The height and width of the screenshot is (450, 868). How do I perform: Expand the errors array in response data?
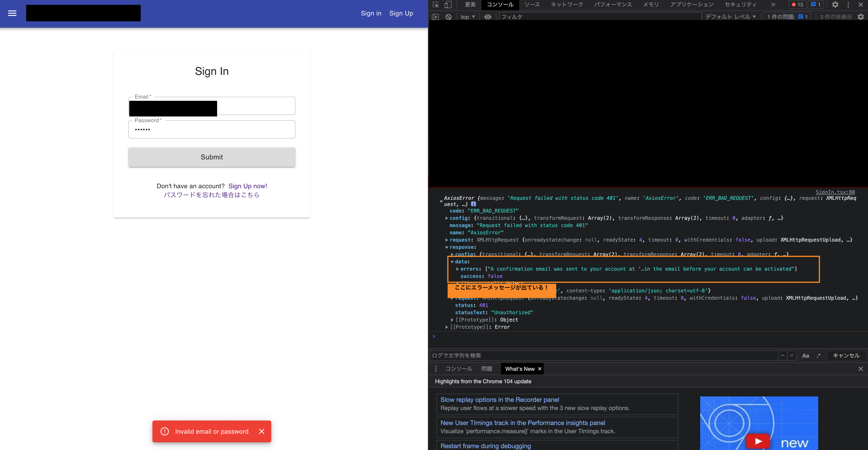[x=458, y=269]
